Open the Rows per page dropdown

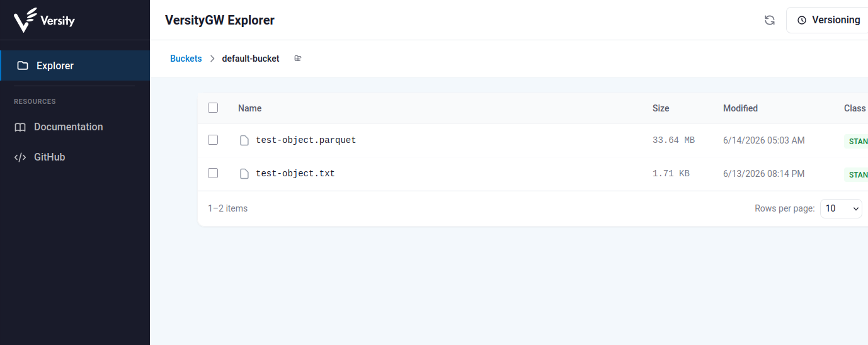[841, 208]
